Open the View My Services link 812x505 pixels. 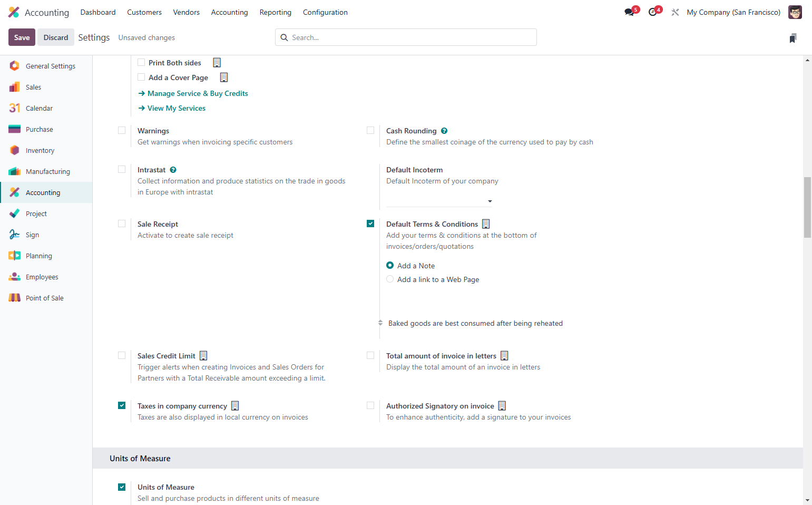pos(172,108)
